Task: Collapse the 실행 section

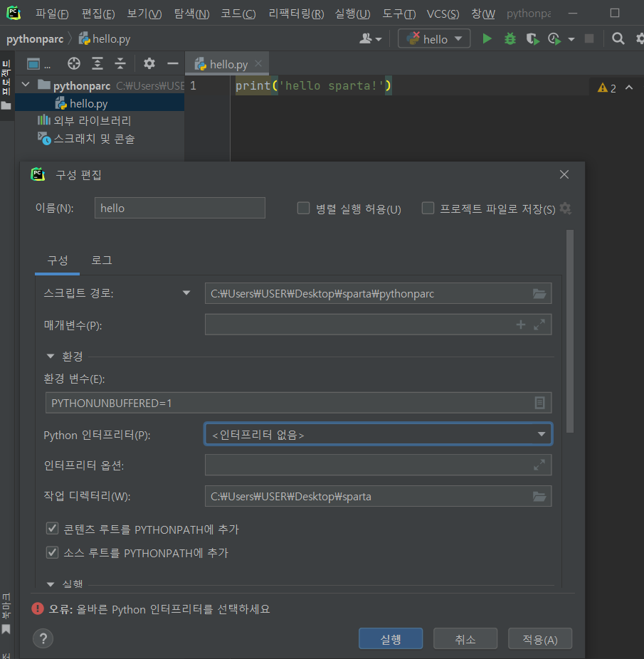Action: pyautogui.click(x=51, y=584)
